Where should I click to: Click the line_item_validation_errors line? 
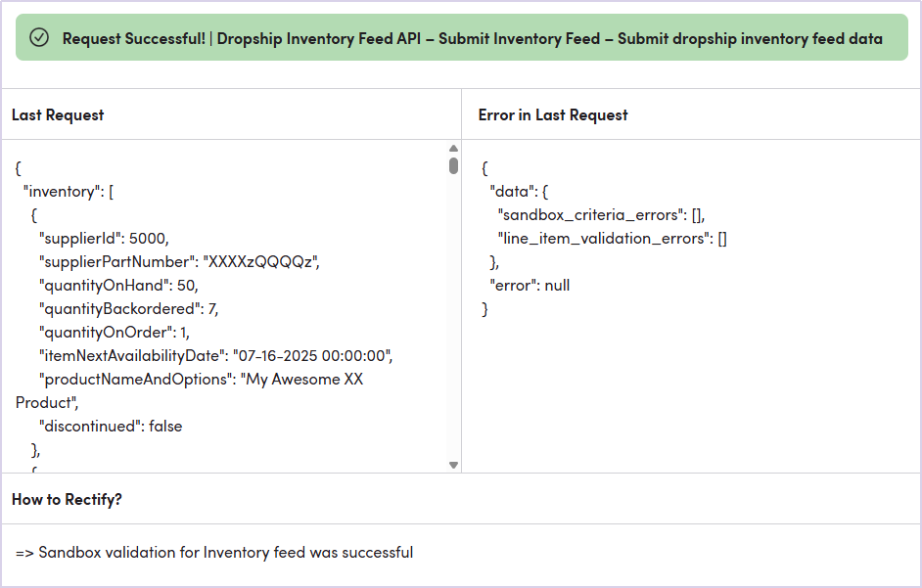tap(613, 238)
